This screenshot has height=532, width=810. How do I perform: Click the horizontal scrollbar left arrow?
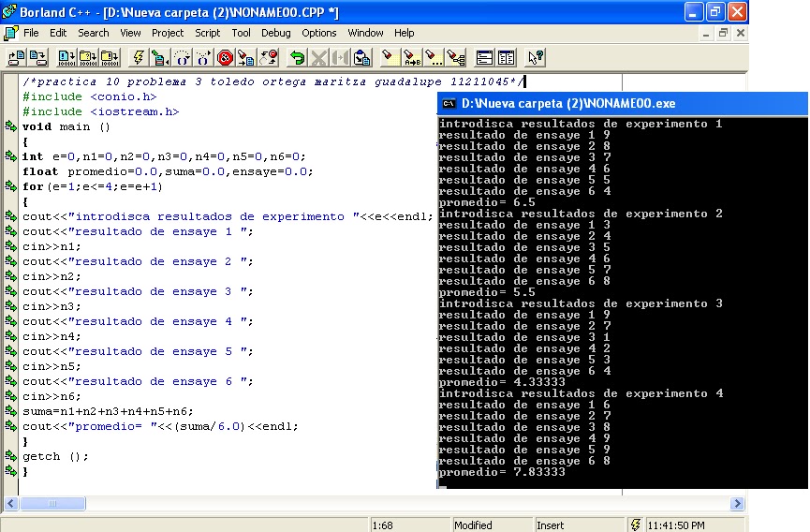click(11, 503)
